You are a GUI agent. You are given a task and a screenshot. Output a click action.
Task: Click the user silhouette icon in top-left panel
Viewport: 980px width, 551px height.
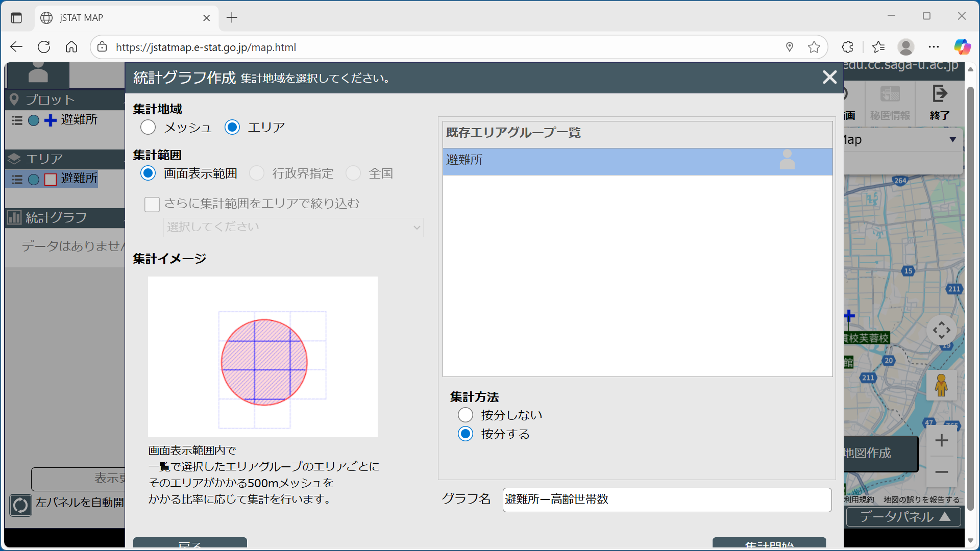point(38,73)
